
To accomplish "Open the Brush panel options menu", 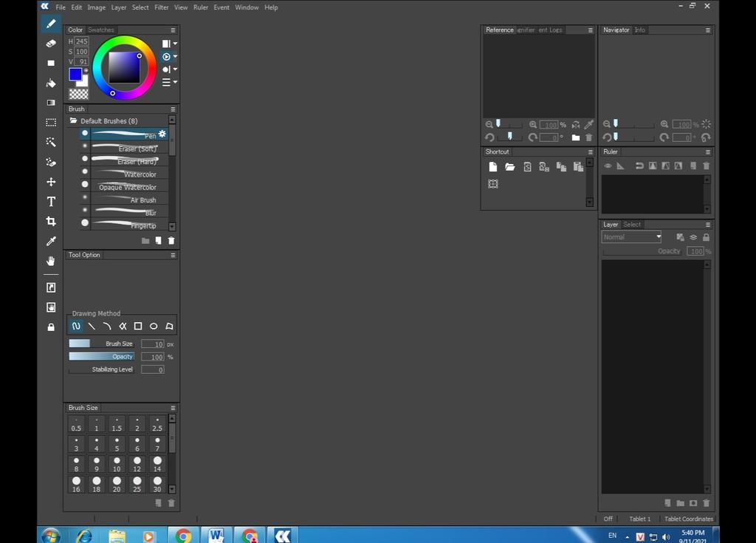I will click(173, 109).
